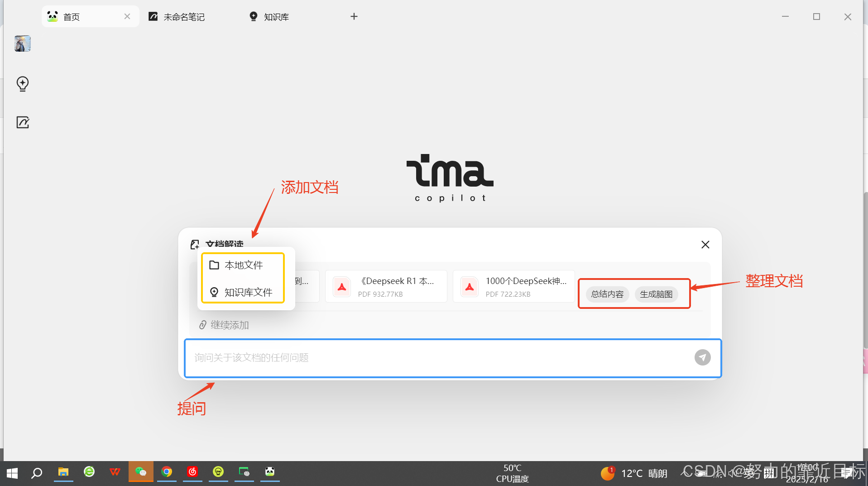Minimize the ima window
Image resolution: width=868 pixels, height=486 pixels.
(x=785, y=17)
